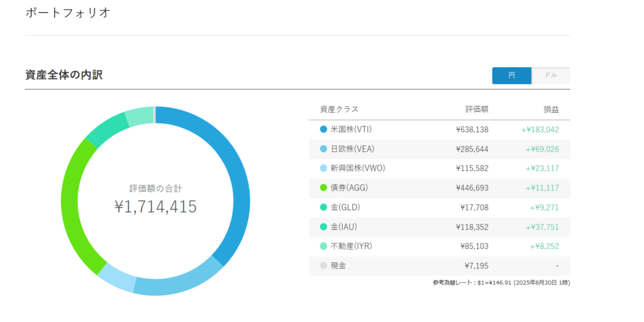Click the 新興国株(VWO) profit value +¥23,117
Image resolution: width=644 pixels, height=322 pixels.
542,169
